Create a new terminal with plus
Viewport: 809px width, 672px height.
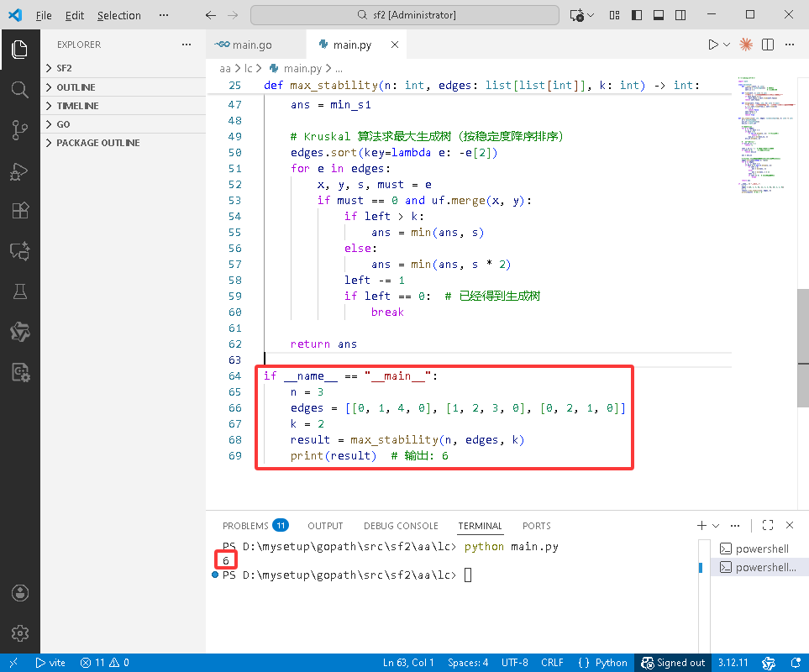pyautogui.click(x=701, y=526)
